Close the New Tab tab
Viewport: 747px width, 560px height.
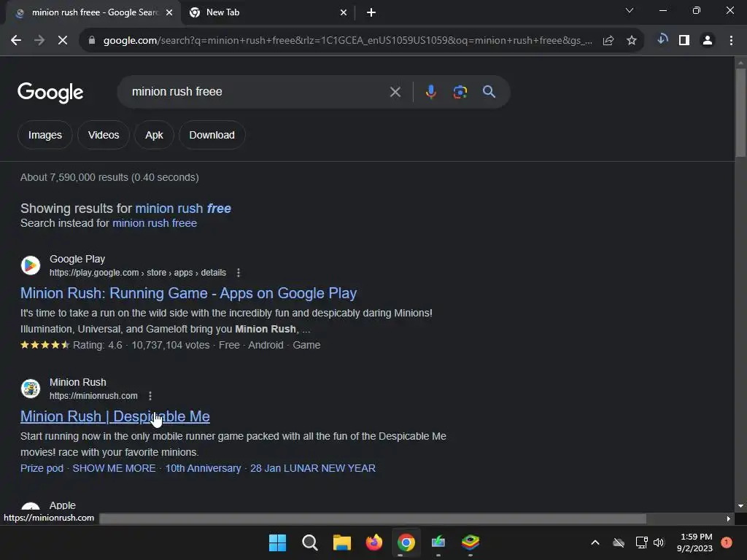coord(344,13)
